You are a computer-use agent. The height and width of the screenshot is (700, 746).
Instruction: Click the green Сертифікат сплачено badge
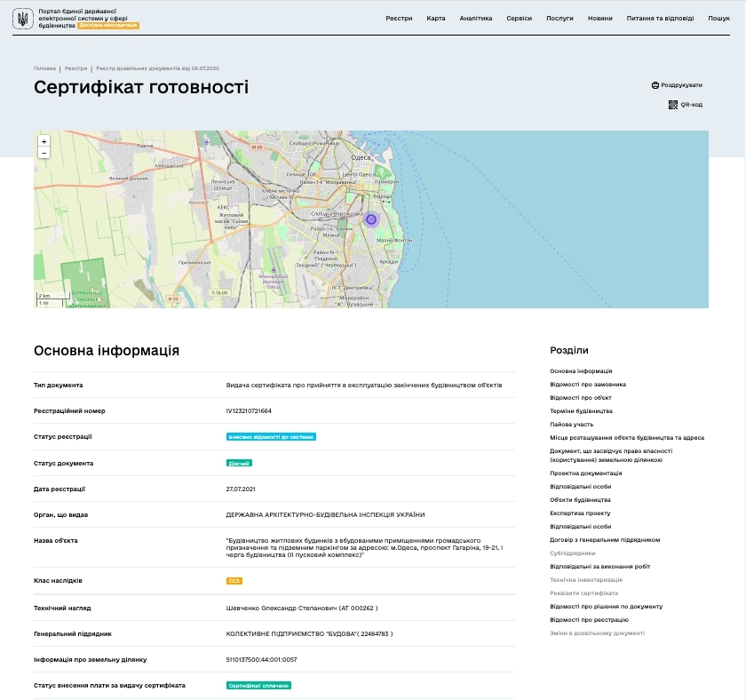(258, 686)
